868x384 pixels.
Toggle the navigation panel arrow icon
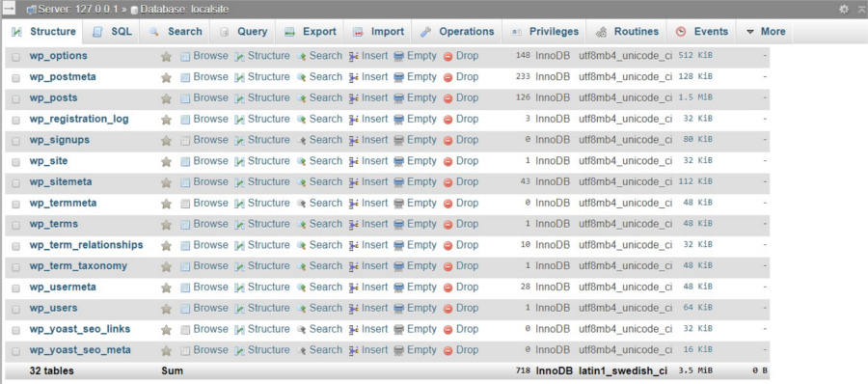click(9, 9)
